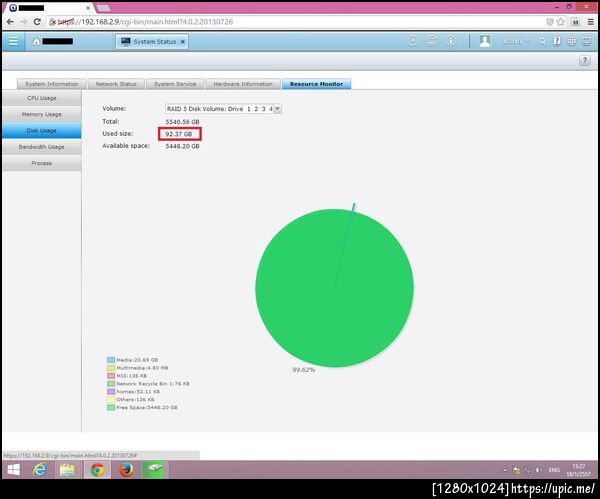This screenshot has height=499, width=600.
Task: Bookmark this page with star icon
Action: (561, 22)
